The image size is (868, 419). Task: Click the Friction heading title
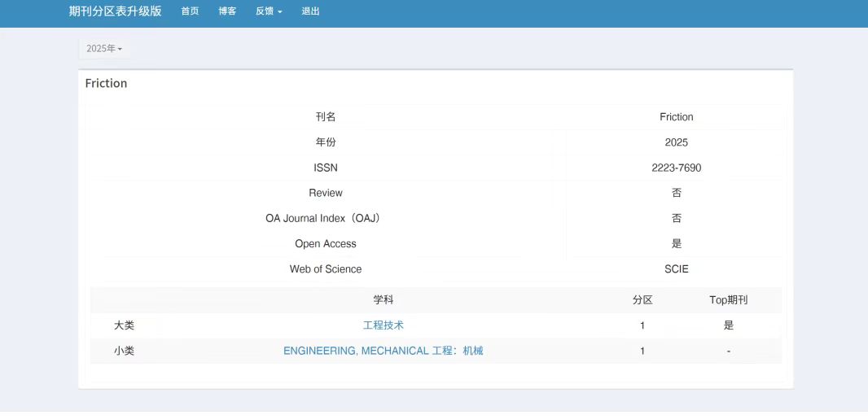107,83
